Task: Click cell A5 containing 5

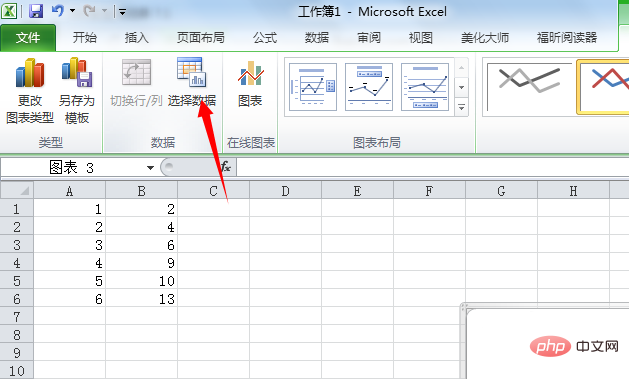Action: 69,281
